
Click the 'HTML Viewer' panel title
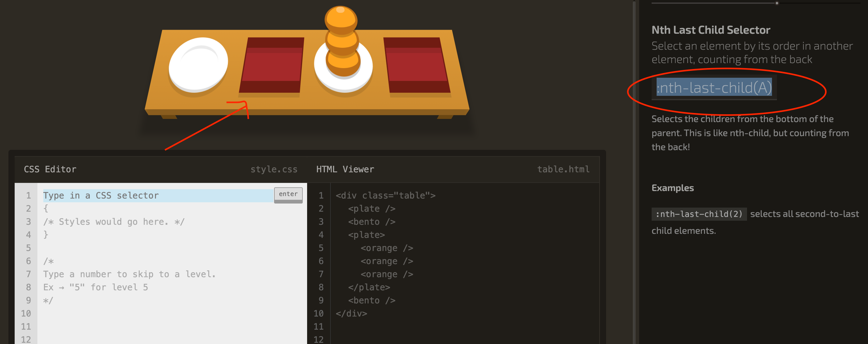[345, 169]
